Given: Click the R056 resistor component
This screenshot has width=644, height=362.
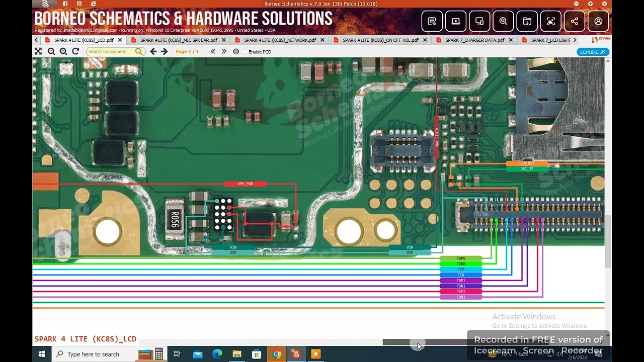Looking at the screenshot, I should 175,219.
